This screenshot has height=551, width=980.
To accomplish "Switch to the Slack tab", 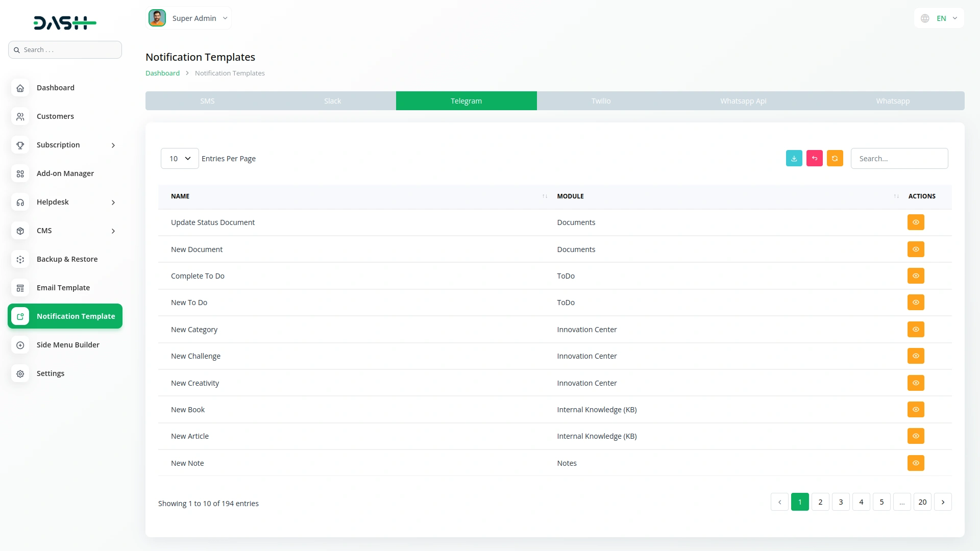I will pos(332,101).
